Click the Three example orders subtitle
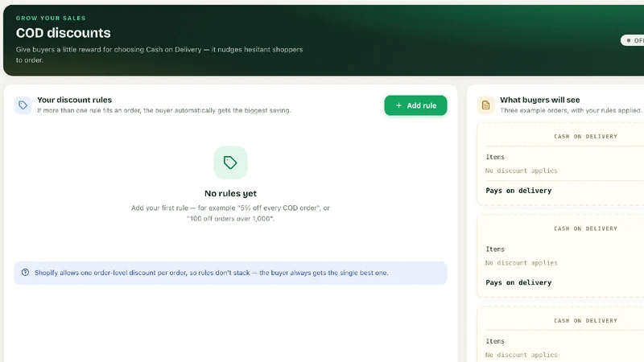This screenshot has height=362, width=644. pyautogui.click(x=571, y=110)
